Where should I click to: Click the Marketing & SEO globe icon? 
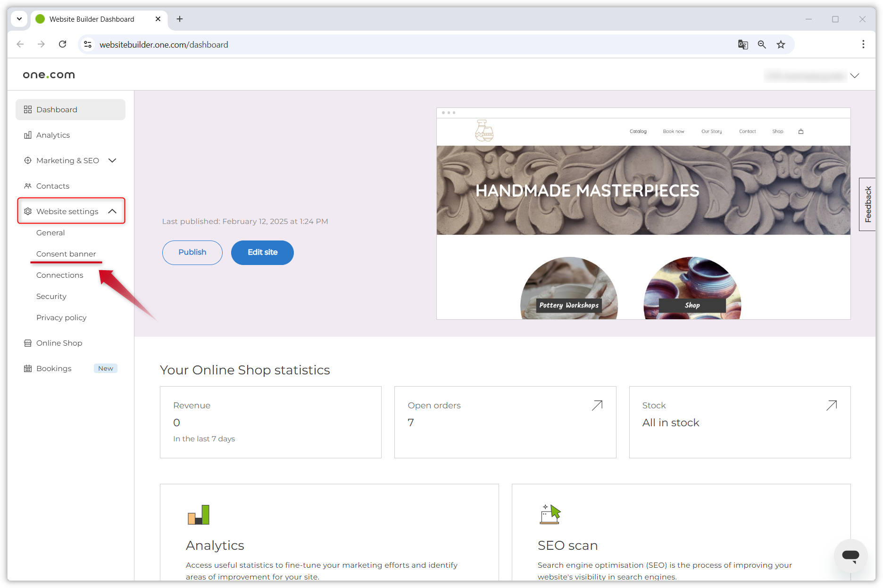point(28,160)
